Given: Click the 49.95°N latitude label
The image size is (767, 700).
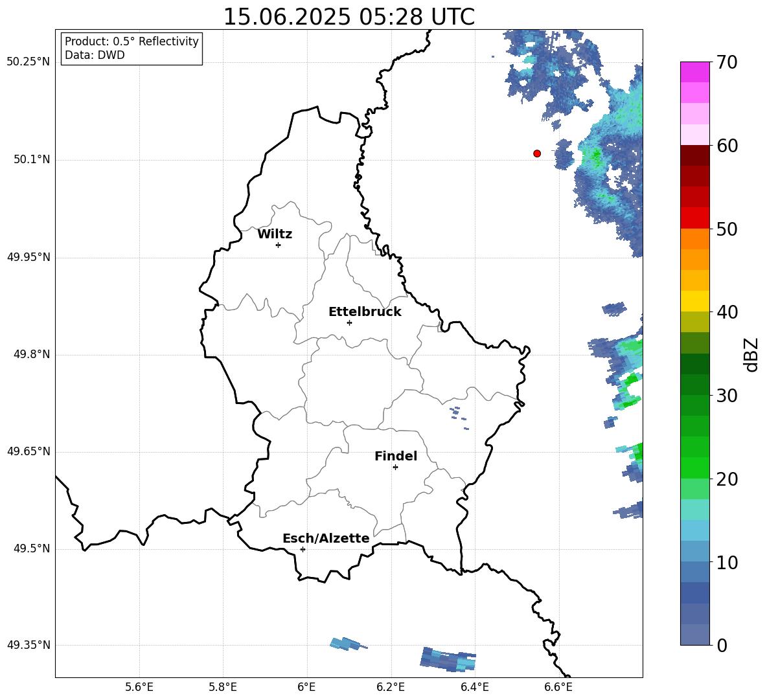Looking at the screenshot, I should tap(29, 257).
